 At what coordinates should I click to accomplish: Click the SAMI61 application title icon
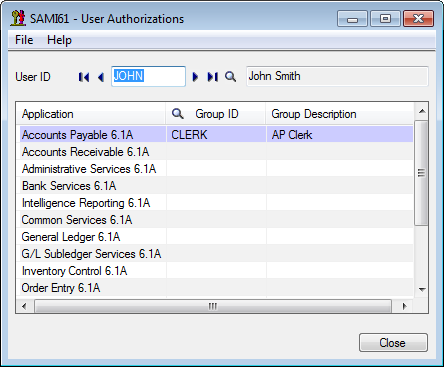click(x=18, y=18)
